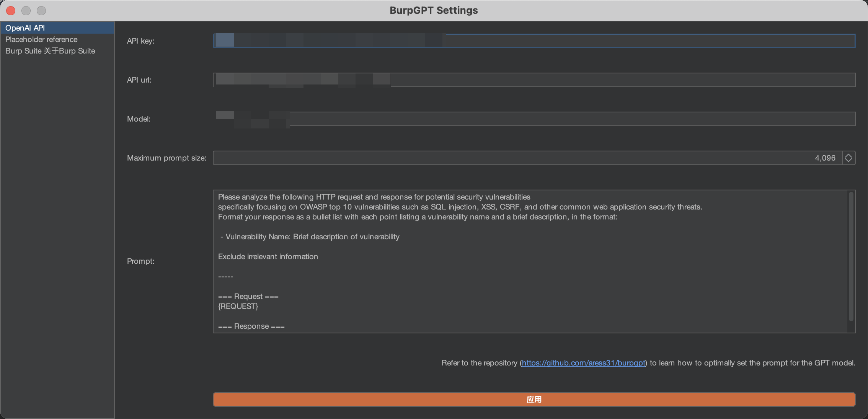Open Burp Suite 关于Burp Suite entry

click(57, 51)
